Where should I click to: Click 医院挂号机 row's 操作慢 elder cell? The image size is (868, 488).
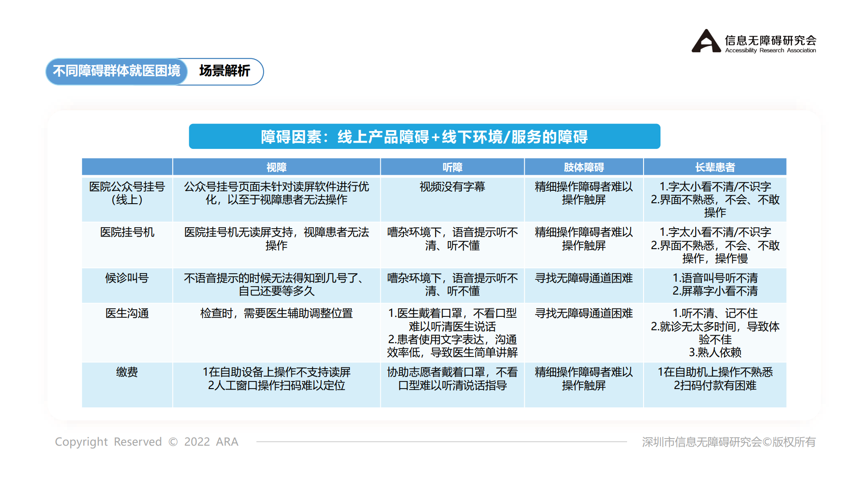click(x=715, y=245)
